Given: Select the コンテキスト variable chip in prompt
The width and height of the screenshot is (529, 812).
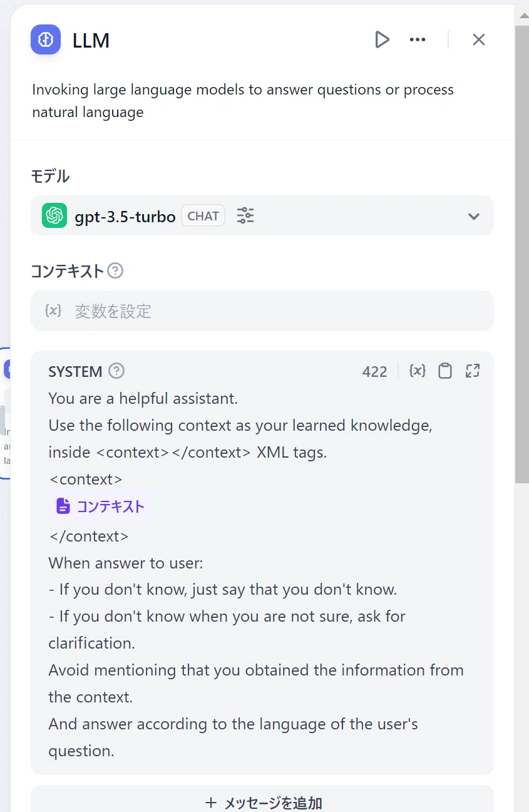Looking at the screenshot, I should (101, 506).
